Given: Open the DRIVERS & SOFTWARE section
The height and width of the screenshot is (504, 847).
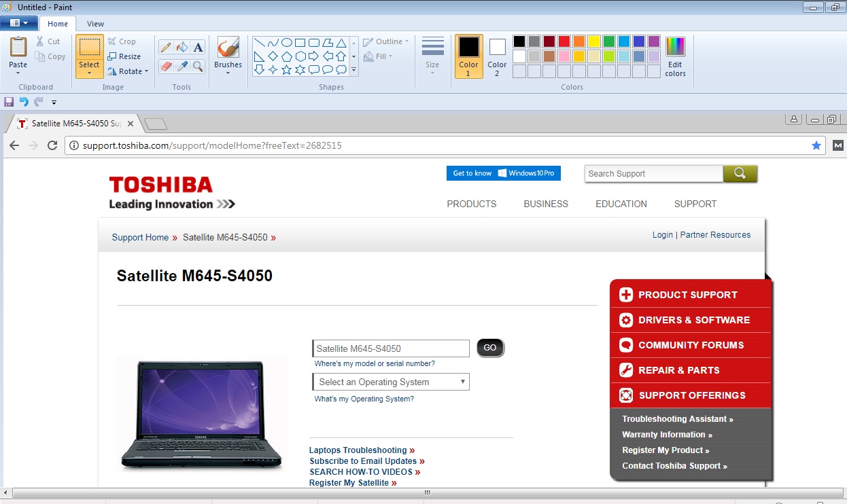Looking at the screenshot, I should [691, 320].
